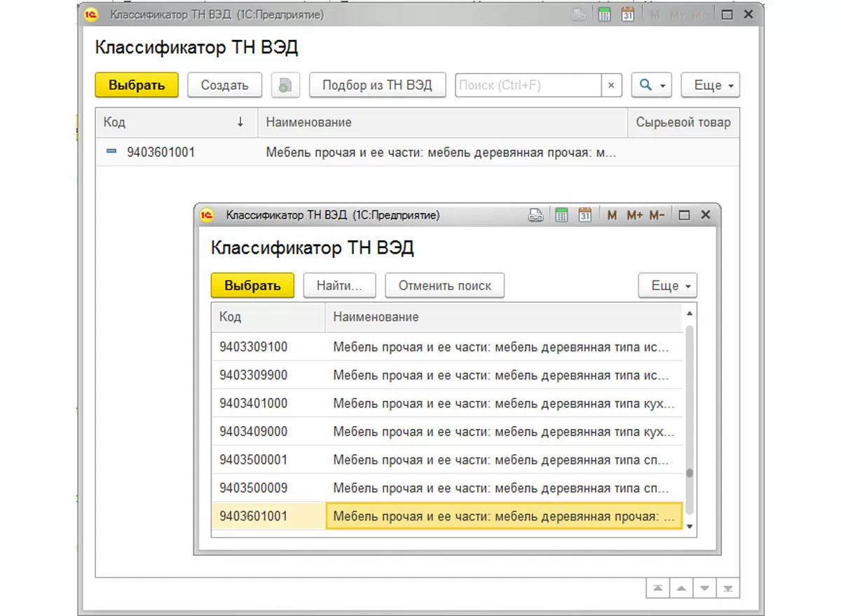
Task: Click the copy-item icon next to Создать
Action: 285,85
